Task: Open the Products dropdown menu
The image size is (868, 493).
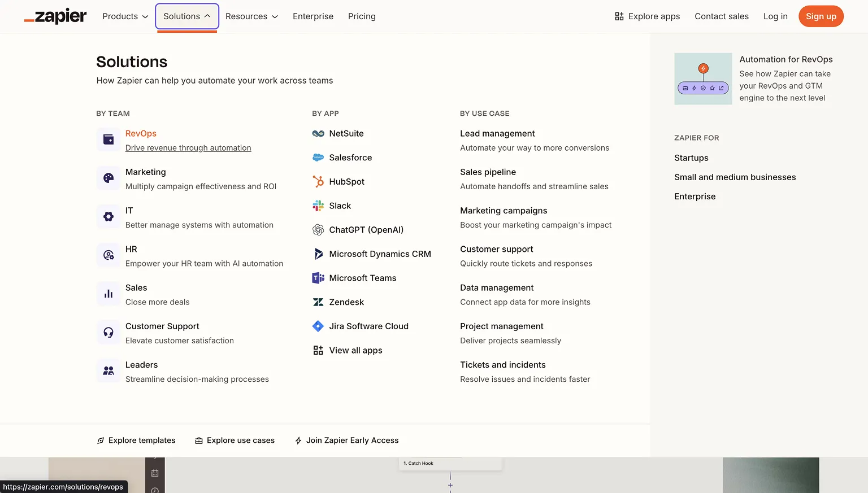Action: click(x=125, y=16)
